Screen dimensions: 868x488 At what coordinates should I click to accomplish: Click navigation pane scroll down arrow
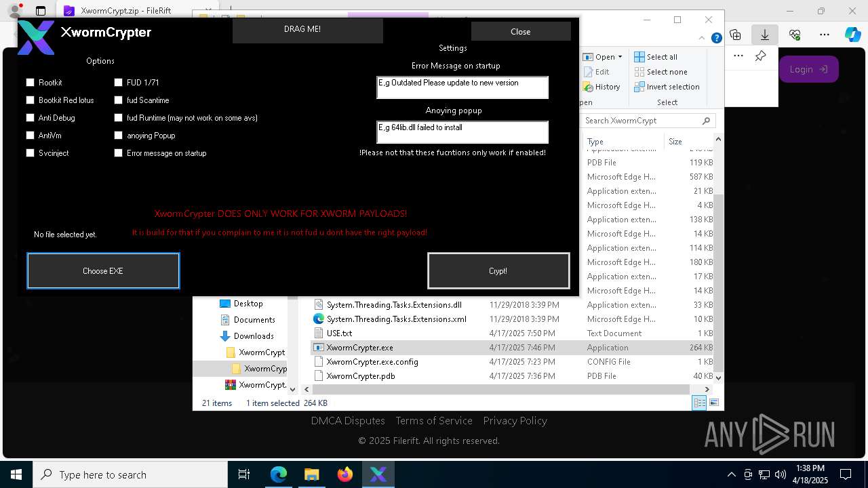pyautogui.click(x=292, y=389)
